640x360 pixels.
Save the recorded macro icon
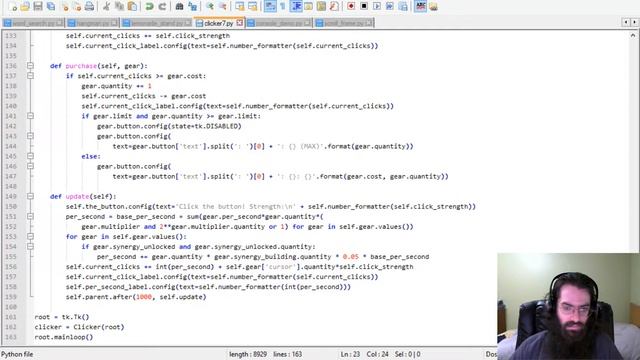[x=403, y=7]
